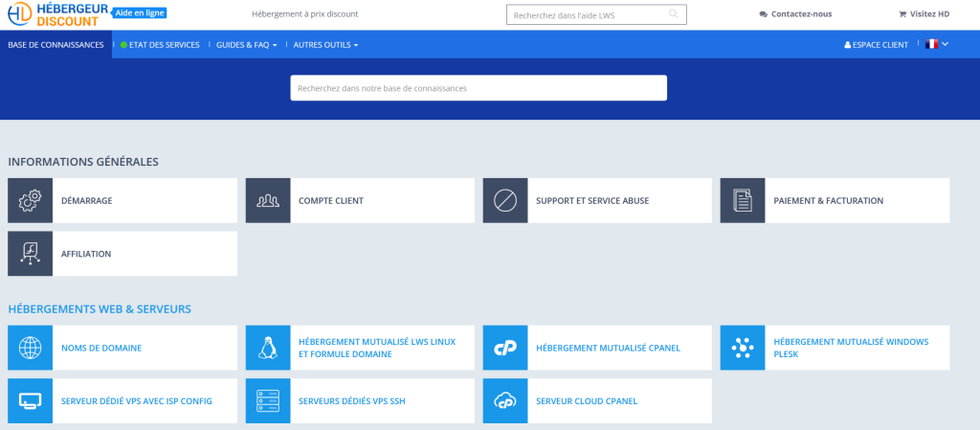The height and width of the screenshot is (430, 980).
Task: Select the Support et Service Abuse icon
Action: (x=505, y=200)
